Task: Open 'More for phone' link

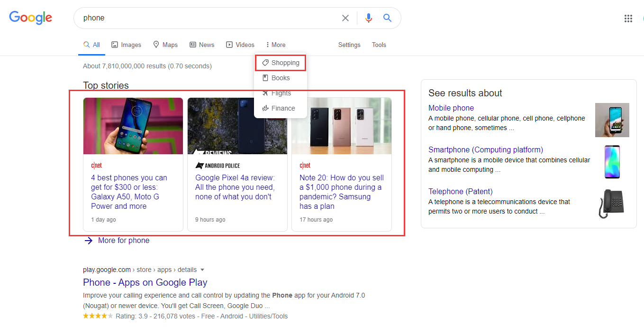Action: (x=124, y=241)
